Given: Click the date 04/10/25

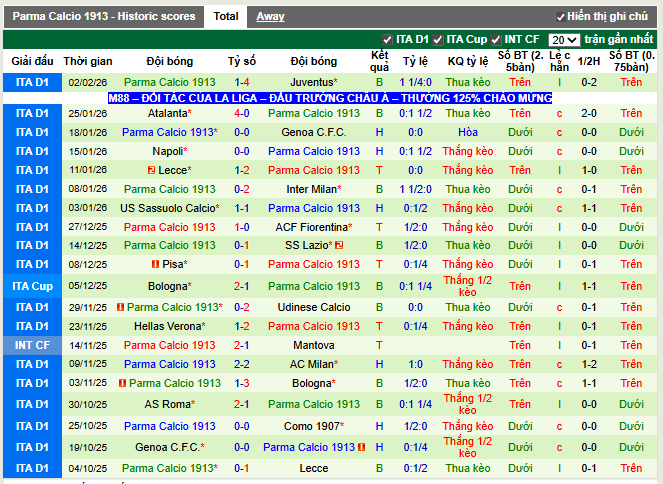Looking at the screenshot, I should (88, 469).
